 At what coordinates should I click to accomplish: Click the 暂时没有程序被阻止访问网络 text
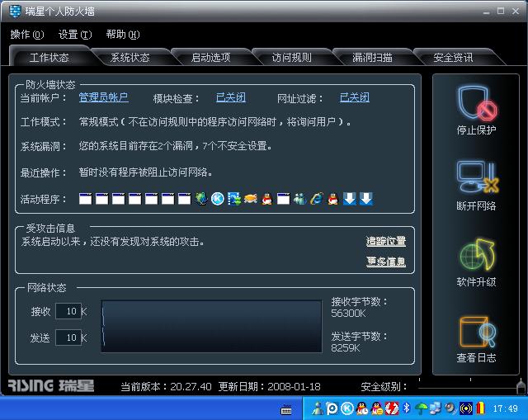click(x=145, y=172)
